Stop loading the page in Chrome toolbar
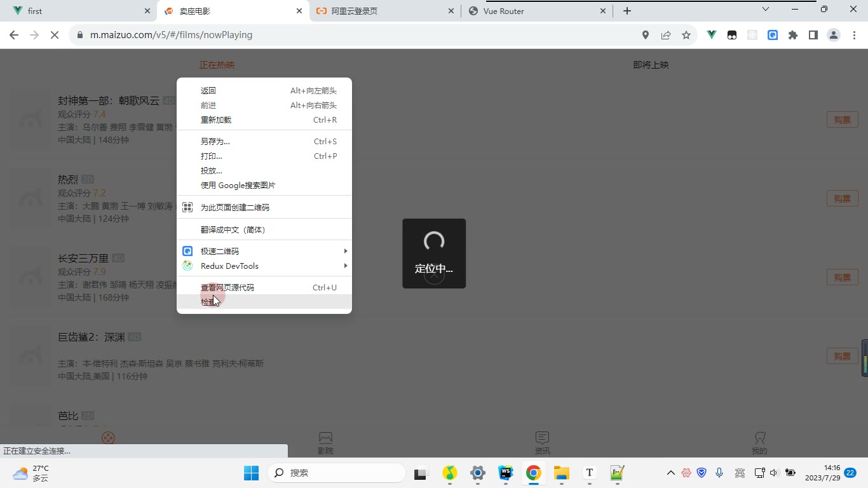 coord(55,36)
